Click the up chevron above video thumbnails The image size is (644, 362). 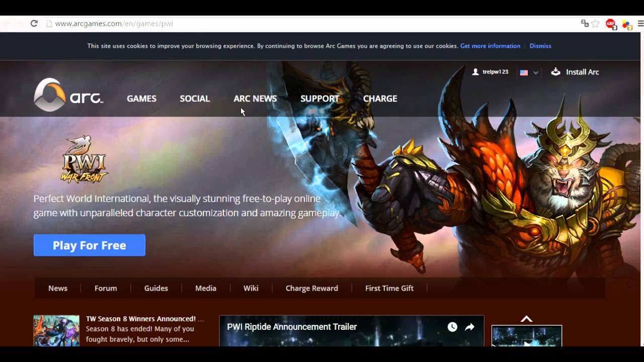[526, 319]
